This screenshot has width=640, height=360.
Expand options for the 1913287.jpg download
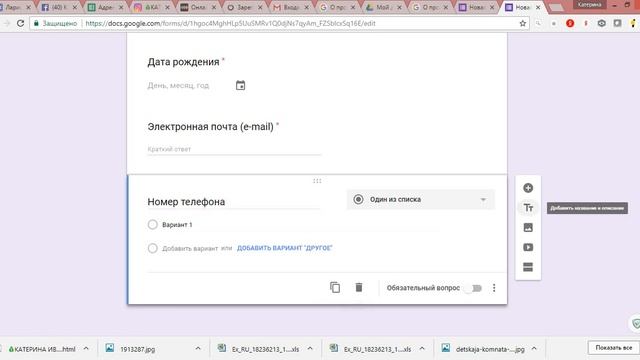[198, 349]
